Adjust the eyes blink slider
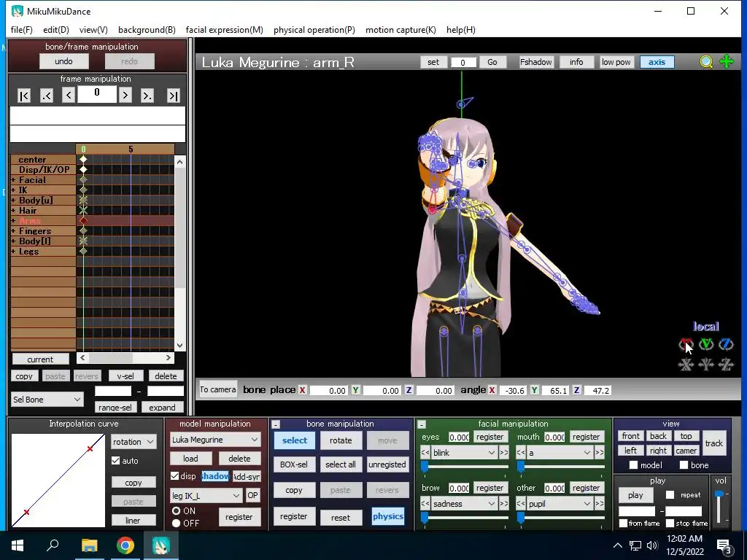Screen dimensions: 747x560 click(x=425, y=467)
